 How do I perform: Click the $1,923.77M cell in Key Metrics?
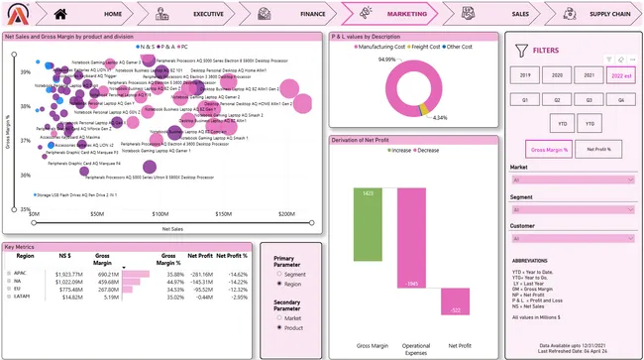pos(69,274)
